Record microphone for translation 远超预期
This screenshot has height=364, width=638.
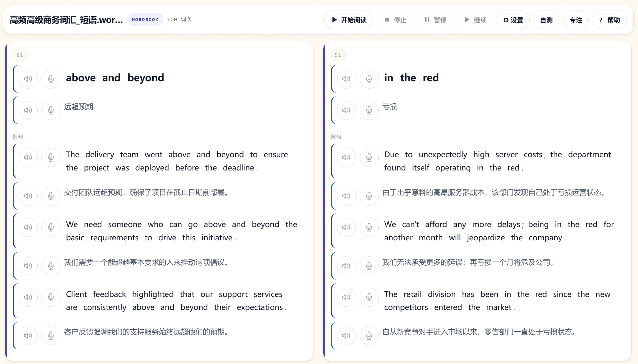[51, 110]
